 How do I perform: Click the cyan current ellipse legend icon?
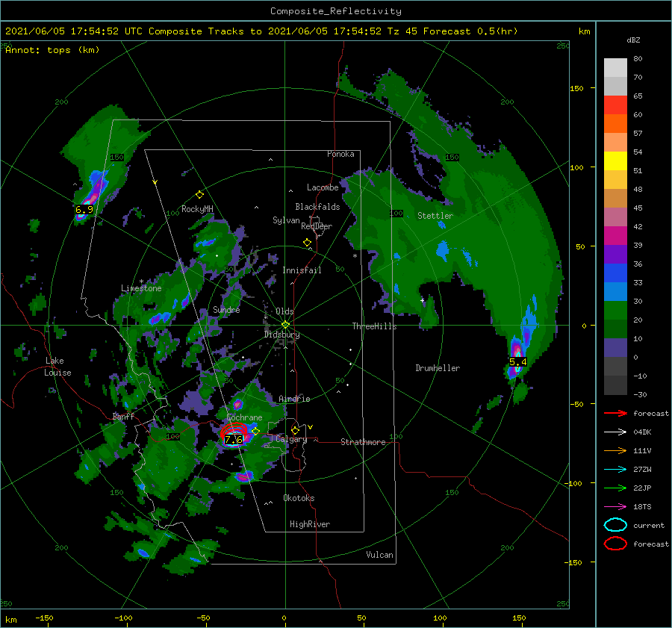tap(615, 525)
